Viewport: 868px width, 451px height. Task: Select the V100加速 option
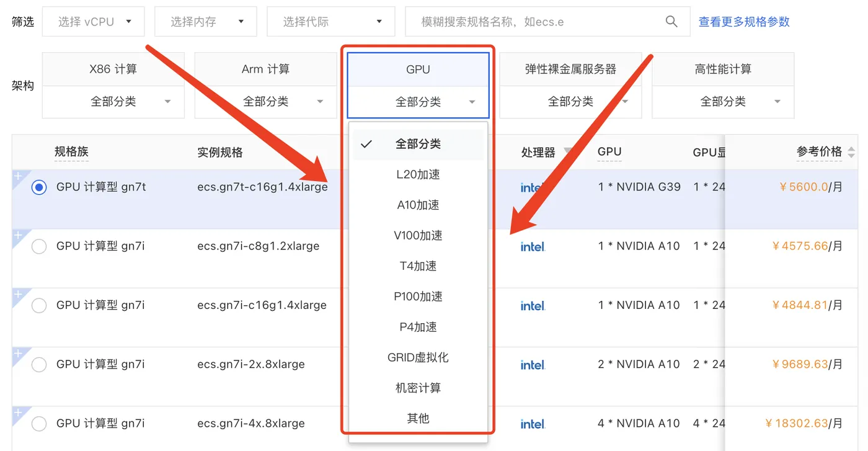[417, 235]
